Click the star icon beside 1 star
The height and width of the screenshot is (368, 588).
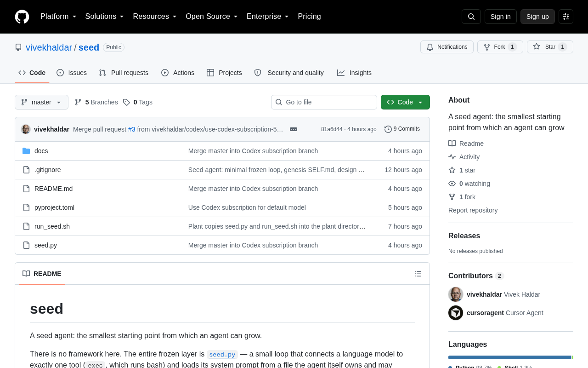(452, 170)
